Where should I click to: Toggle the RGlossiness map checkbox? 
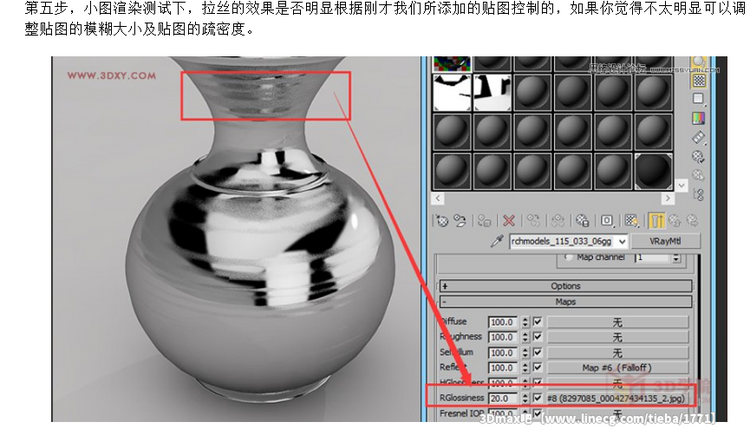click(x=538, y=398)
